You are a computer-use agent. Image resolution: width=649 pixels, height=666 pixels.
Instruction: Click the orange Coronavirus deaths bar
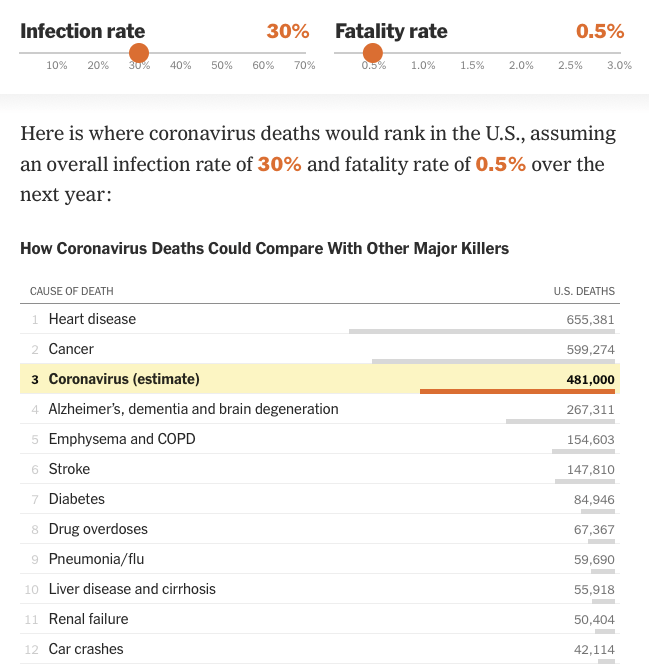[517, 391]
